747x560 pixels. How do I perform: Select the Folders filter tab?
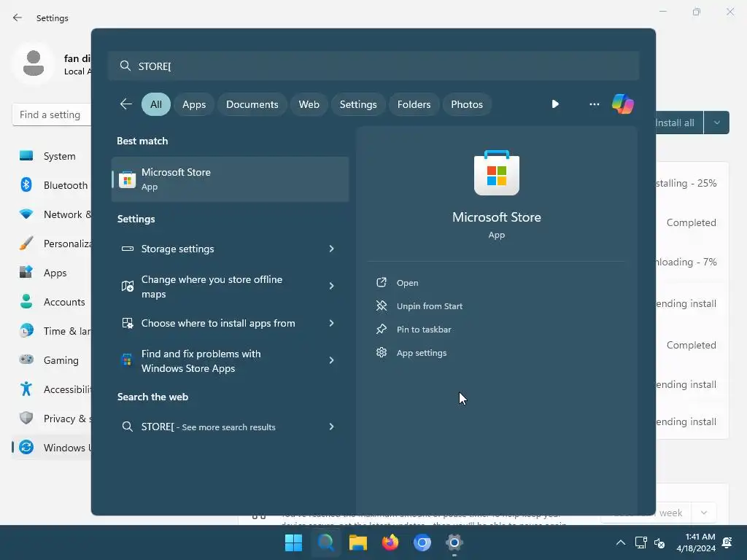(x=414, y=104)
